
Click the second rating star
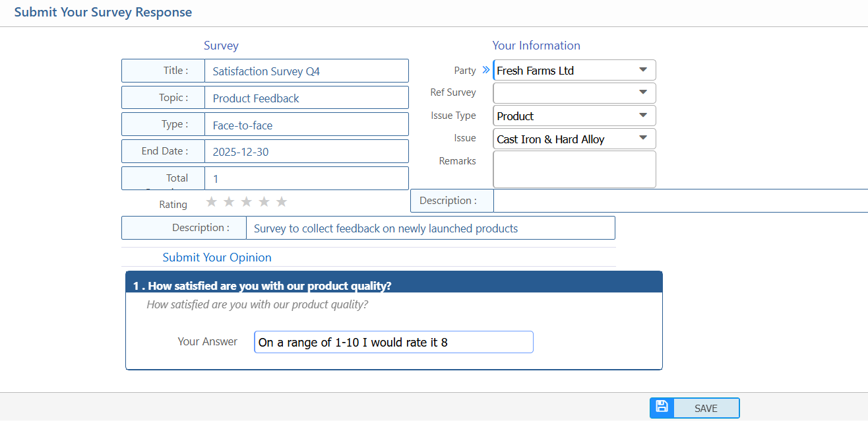point(229,202)
